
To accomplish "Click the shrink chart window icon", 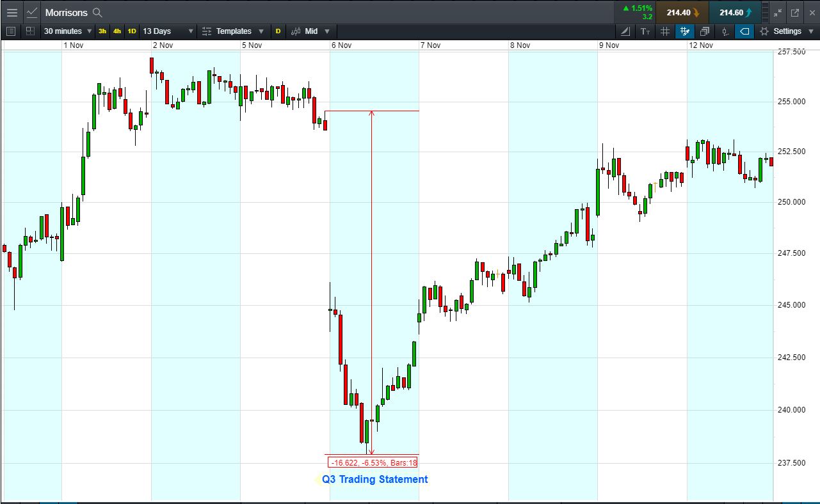I will point(778,12).
